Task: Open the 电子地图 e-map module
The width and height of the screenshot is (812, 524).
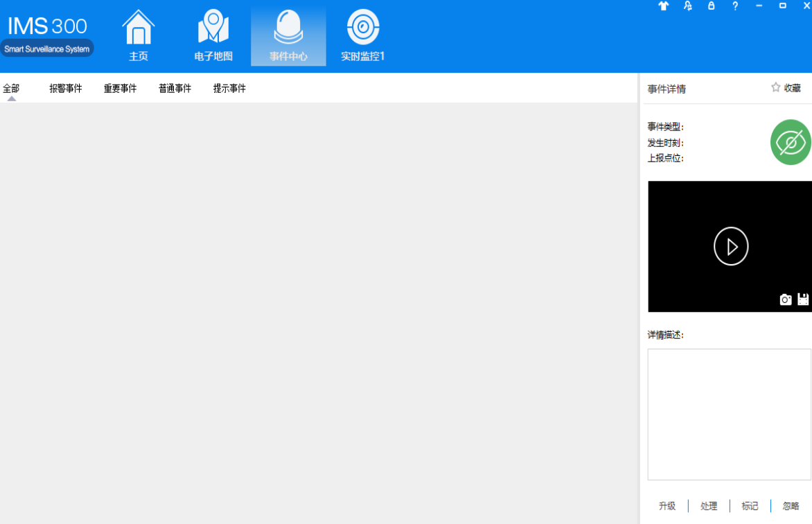Action: pyautogui.click(x=213, y=35)
